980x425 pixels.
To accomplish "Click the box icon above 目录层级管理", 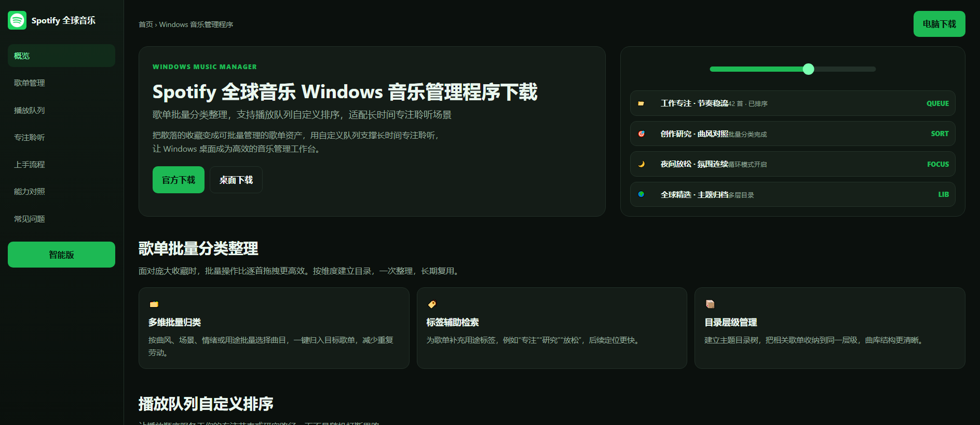I will pyautogui.click(x=710, y=304).
